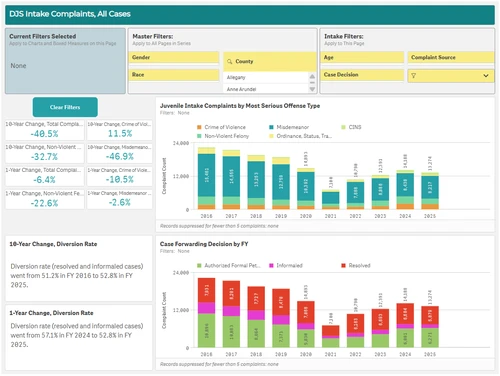
Task: Open the Race filter
Action: [x=174, y=75]
